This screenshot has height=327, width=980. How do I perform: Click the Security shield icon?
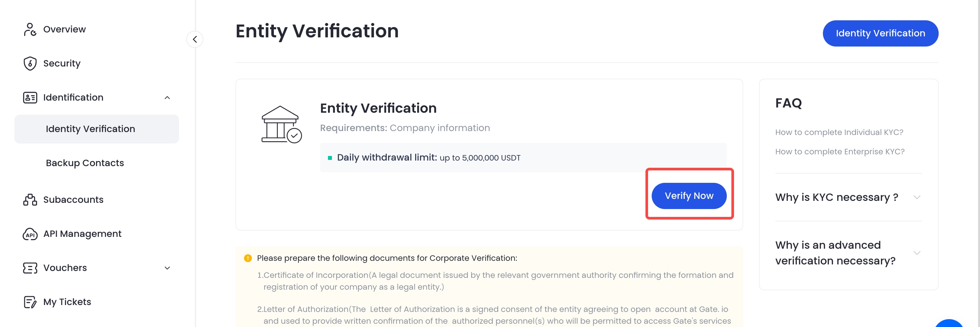(30, 64)
